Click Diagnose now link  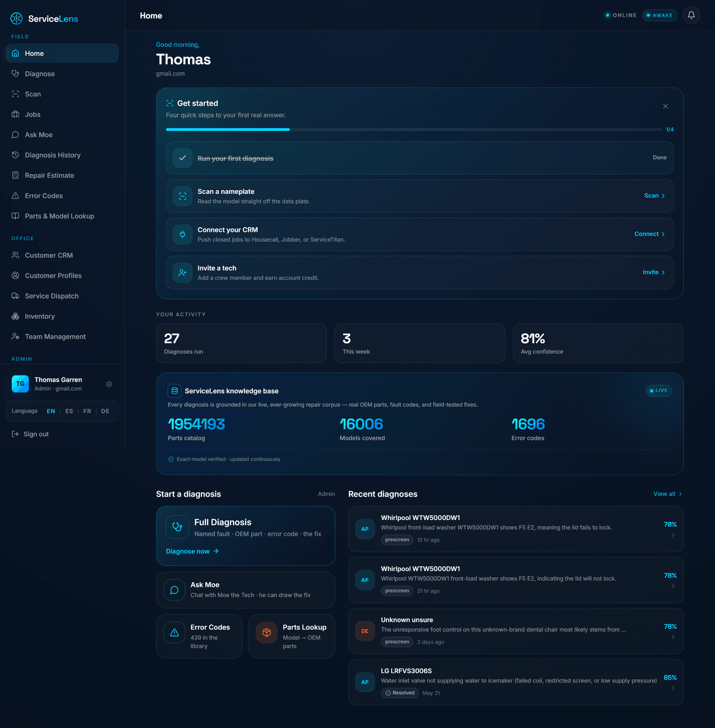(x=192, y=551)
